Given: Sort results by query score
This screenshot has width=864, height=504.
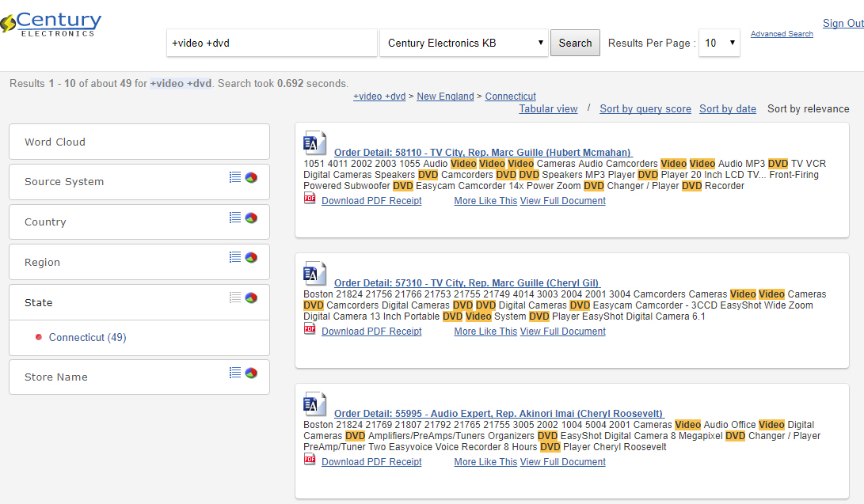Looking at the screenshot, I should 645,109.
